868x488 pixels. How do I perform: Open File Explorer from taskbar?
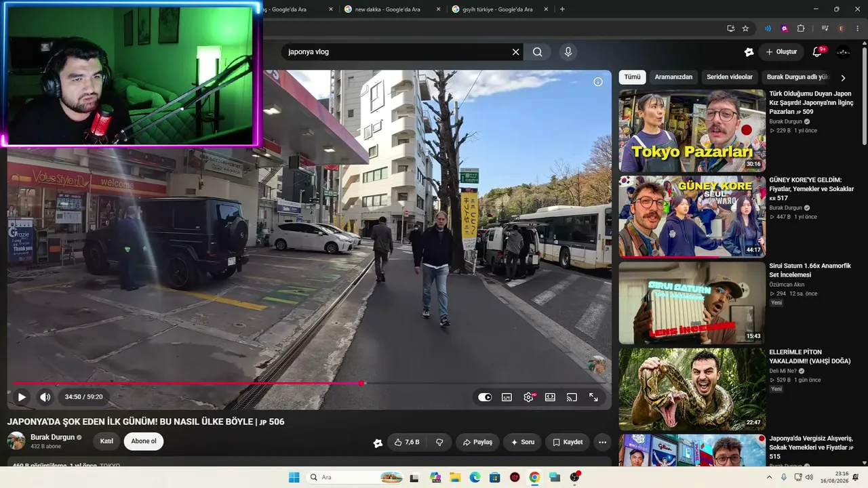pyautogui.click(x=455, y=477)
